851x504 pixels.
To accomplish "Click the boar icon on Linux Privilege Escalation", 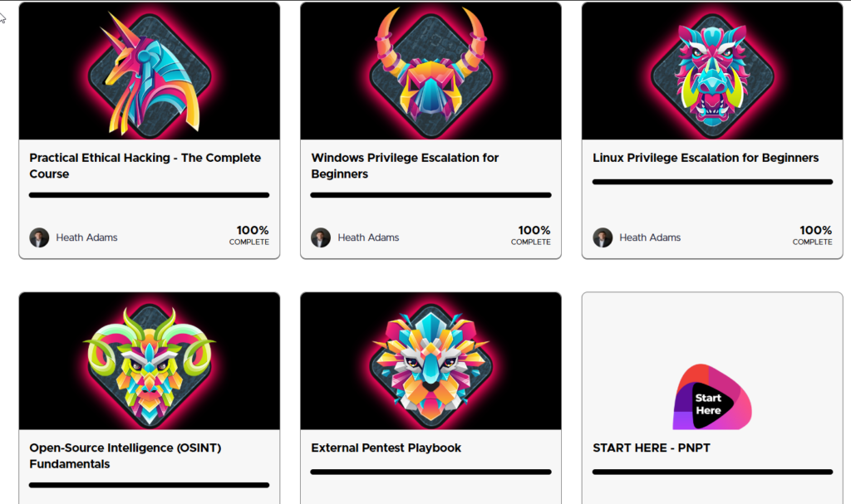I will click(712, 73).
